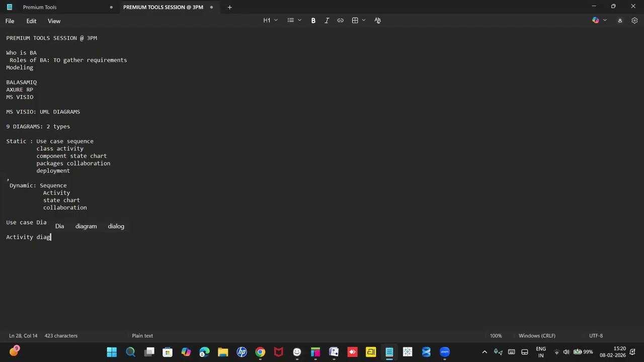Place cursor after 'Activity diag' text
This screenshot has height=362, width=644.
[51, 237]
